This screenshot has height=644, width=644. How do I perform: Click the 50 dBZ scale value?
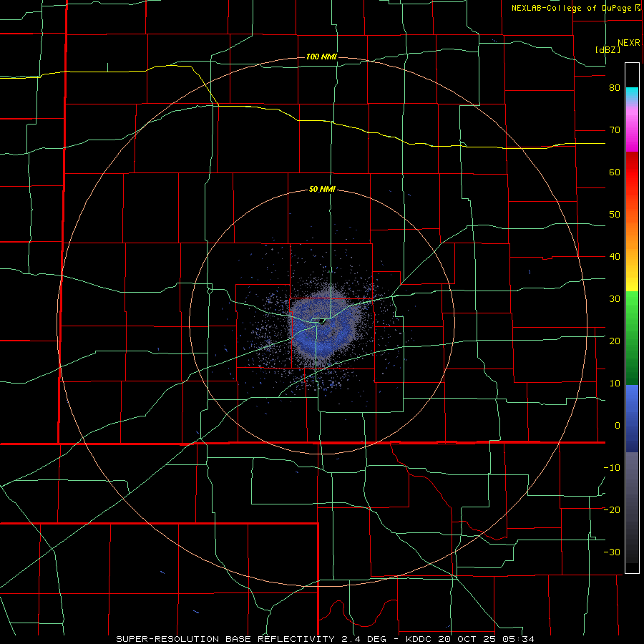tap(615, 215)
